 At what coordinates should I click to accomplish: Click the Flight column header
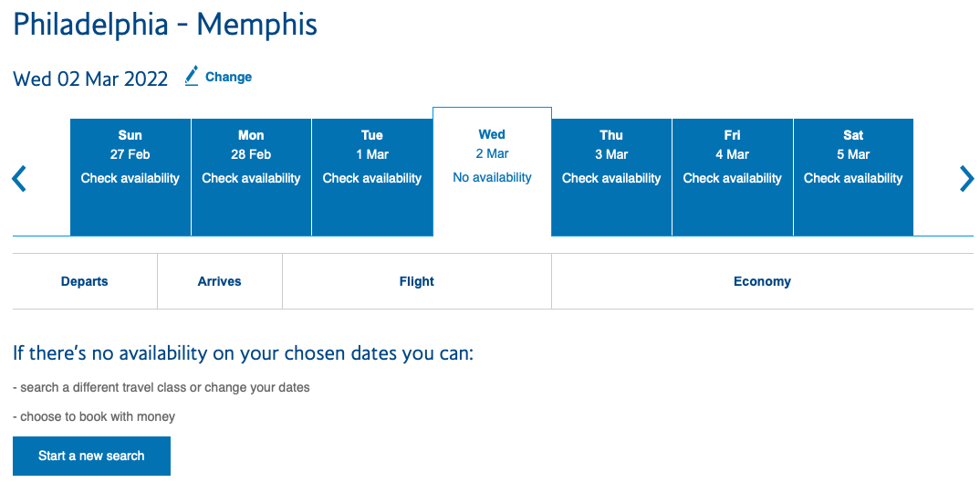click(417, 281)
